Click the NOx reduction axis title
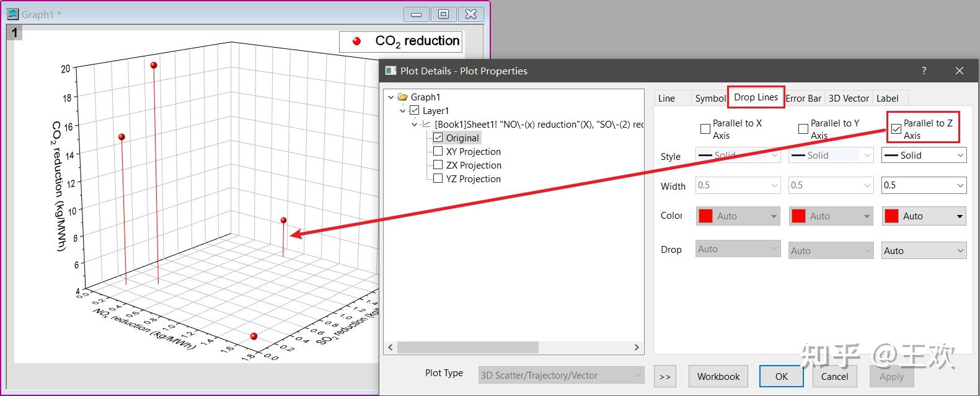Image resolution: width=980 pixels, height=396 pixels. [144, 328]
